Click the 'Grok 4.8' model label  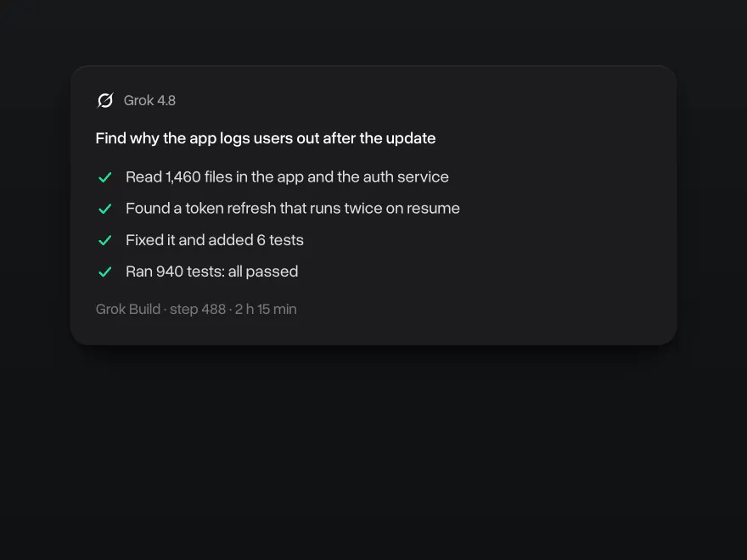(x=149, y=100)
